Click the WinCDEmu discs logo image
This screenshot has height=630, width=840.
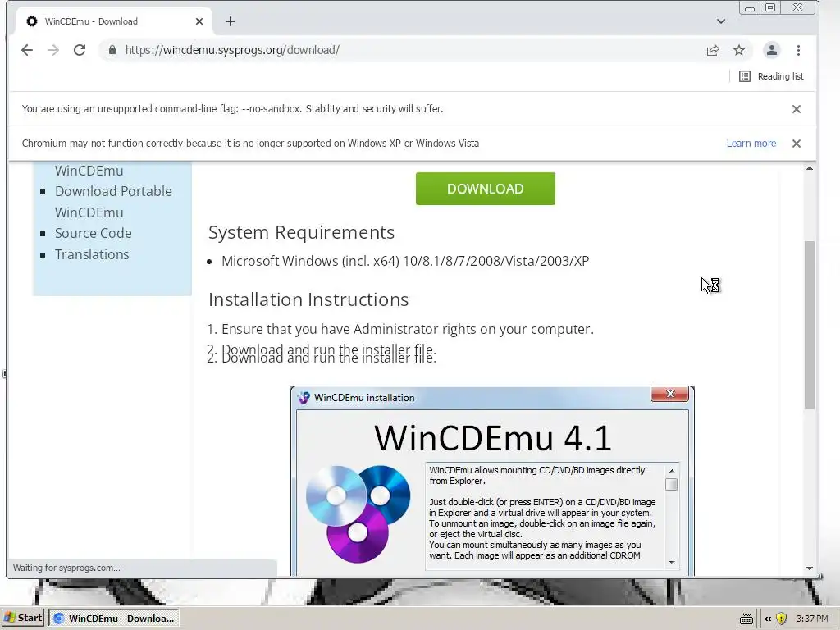coord(358,514)
